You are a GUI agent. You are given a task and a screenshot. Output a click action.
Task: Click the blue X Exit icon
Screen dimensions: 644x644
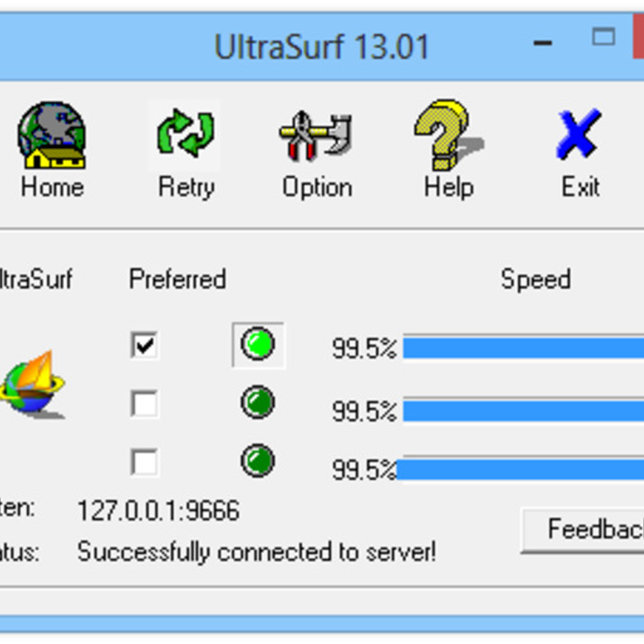coord(578,134)
